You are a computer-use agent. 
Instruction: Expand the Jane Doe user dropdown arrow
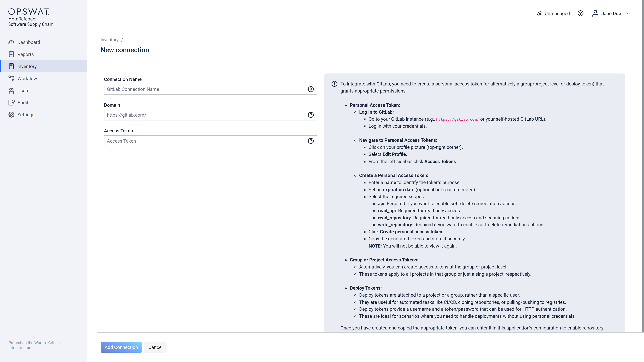[x=627, y=13]
